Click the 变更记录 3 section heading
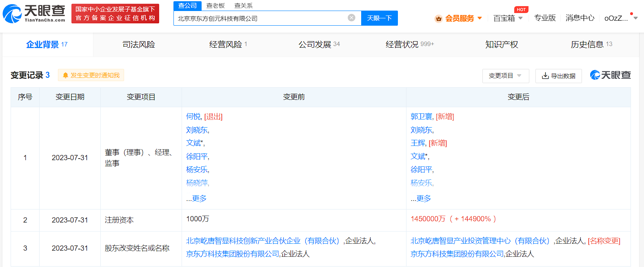 click(x=30, y=75)
